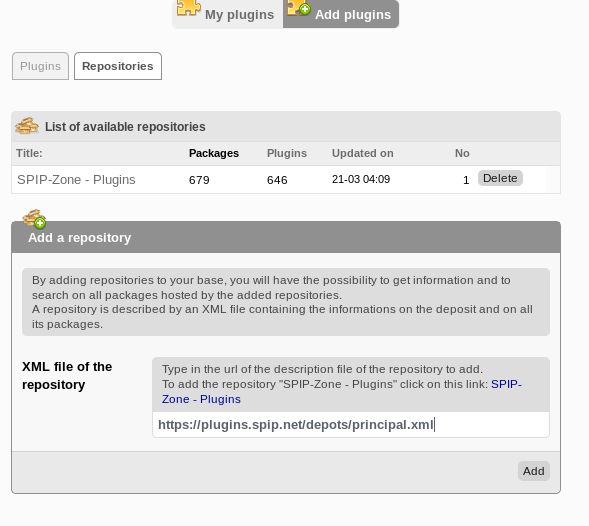Click the repositories crate icon beside list title
Screen dimensions: 589x526
coord(27,126)
